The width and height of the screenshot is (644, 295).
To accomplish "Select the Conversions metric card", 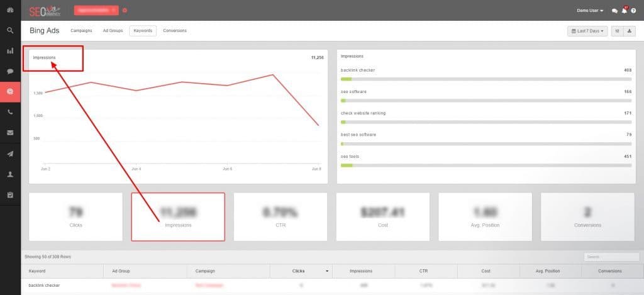I will [x=587, y=217].
